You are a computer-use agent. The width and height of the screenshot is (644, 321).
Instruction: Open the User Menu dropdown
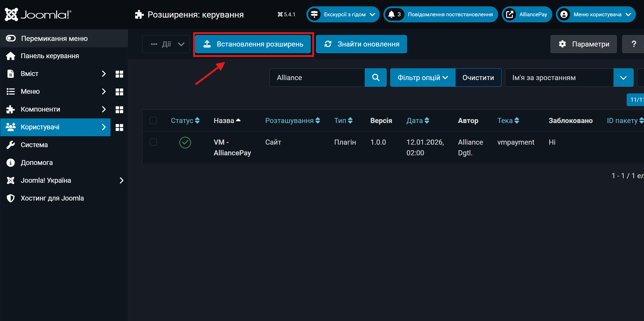pos(596,14)
